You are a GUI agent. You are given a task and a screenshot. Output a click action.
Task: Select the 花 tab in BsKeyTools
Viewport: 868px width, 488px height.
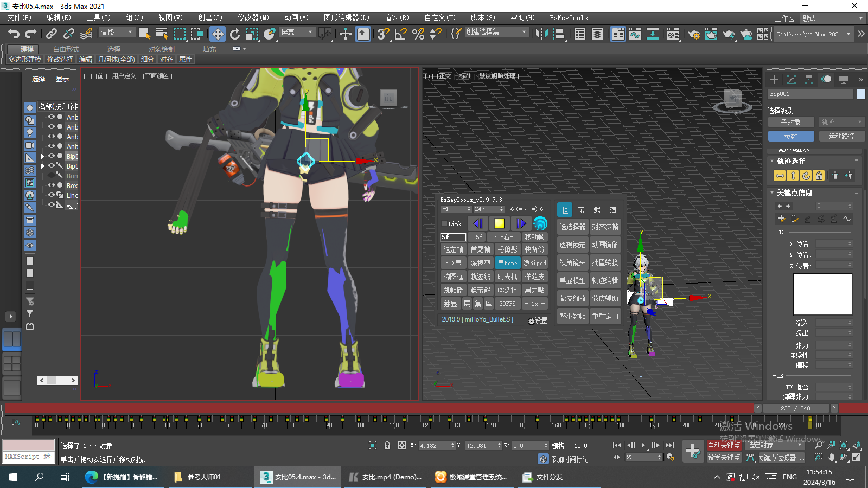click(580, 210)
